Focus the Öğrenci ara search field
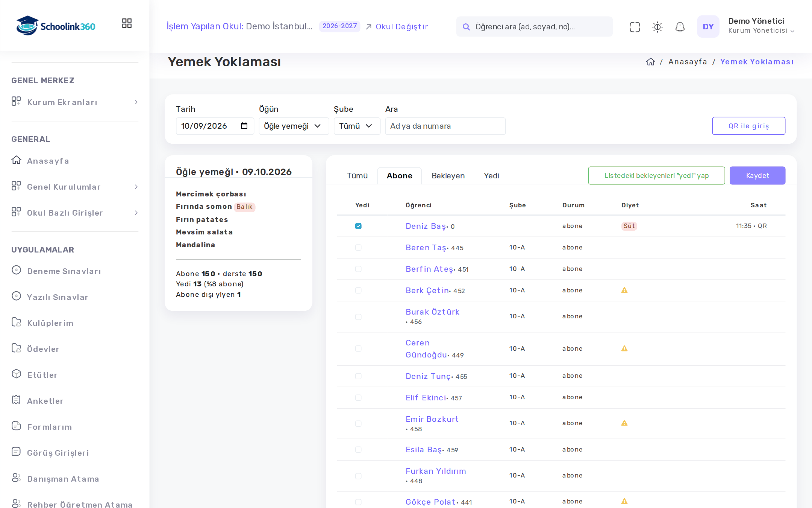This screenshot has height=508, width=812. tap(534, 27)
